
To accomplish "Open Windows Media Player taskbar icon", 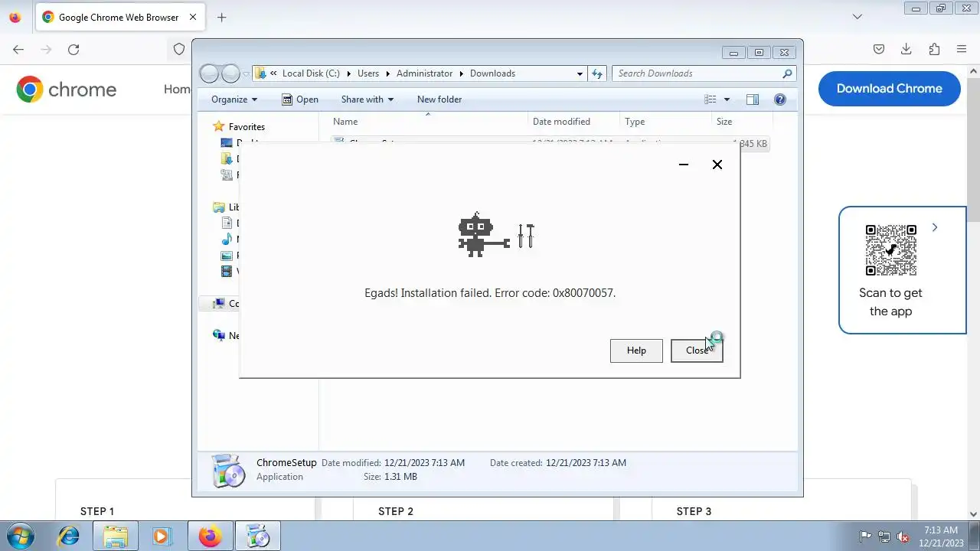I will click(162, 536).
